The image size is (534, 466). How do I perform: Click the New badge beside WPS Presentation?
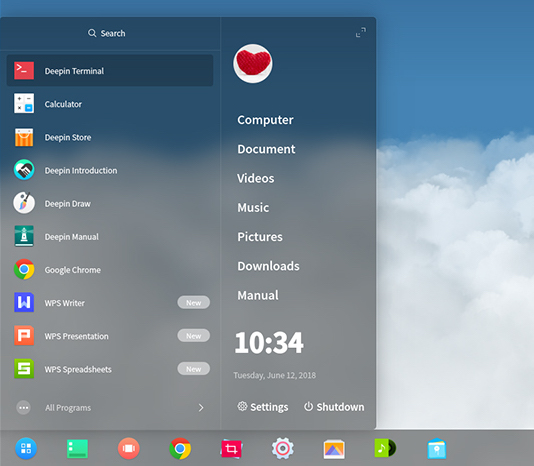click(193, 336)
